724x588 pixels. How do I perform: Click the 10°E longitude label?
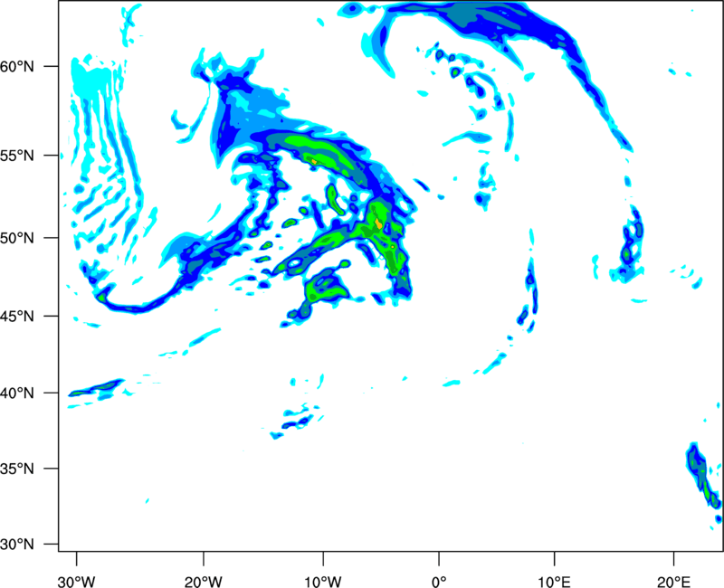tap(554, 582)
